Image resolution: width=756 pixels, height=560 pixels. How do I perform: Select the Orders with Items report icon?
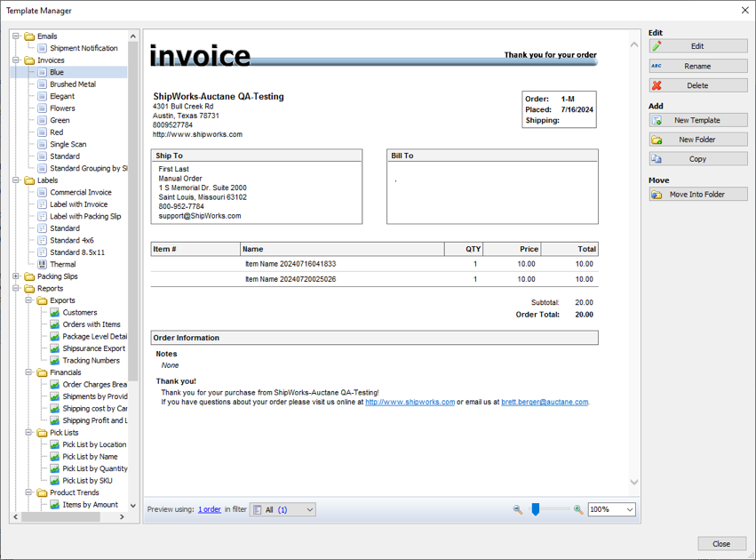pos(55,324)
